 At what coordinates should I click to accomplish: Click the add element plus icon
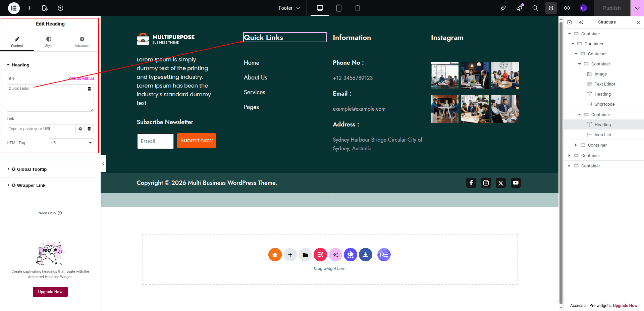[30, 8]
